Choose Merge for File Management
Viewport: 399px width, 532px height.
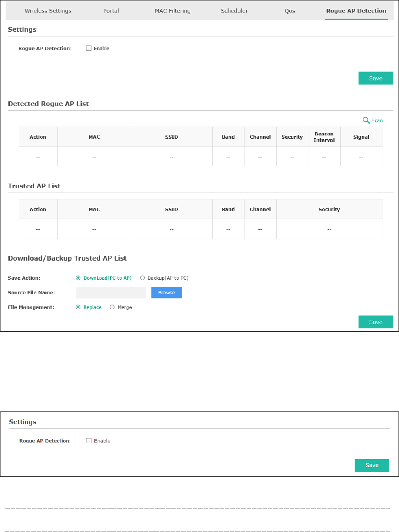coord(112,307)
